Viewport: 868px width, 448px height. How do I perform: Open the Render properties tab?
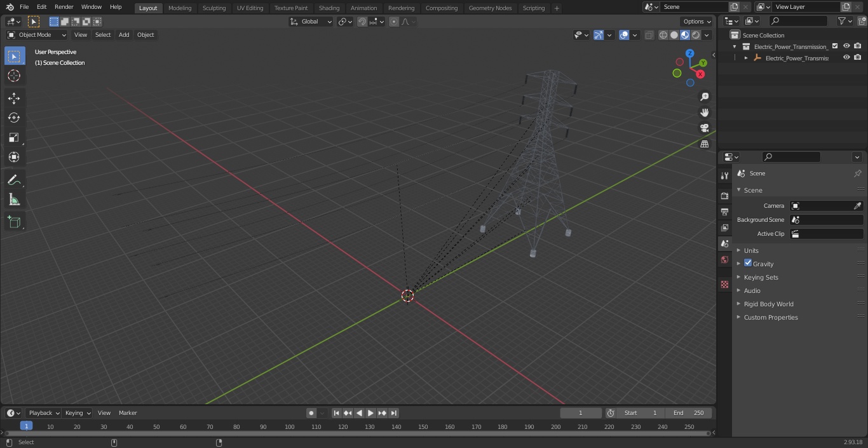point(724,196)
